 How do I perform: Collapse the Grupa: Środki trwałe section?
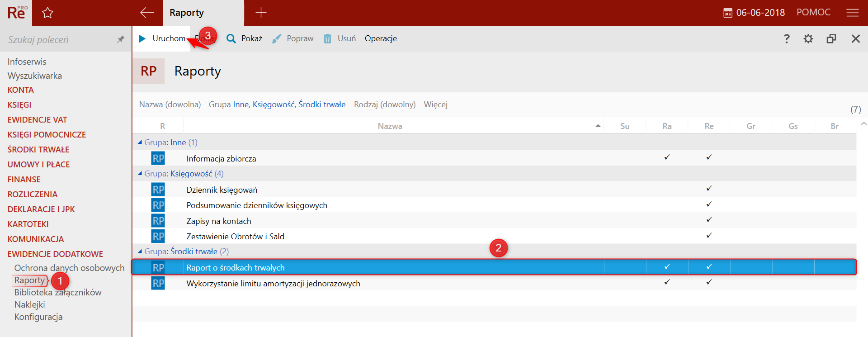pos(140,252)
